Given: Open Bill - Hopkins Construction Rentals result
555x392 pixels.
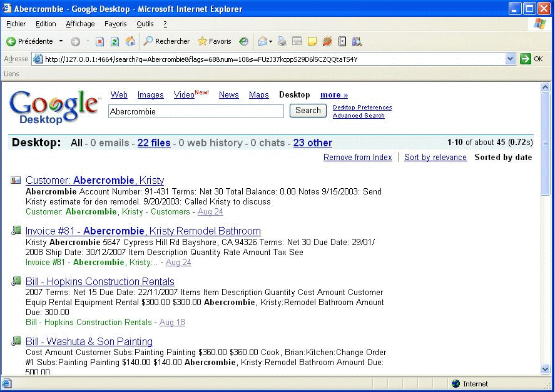Looking at the screenshot, I should [x=100, y=281].
